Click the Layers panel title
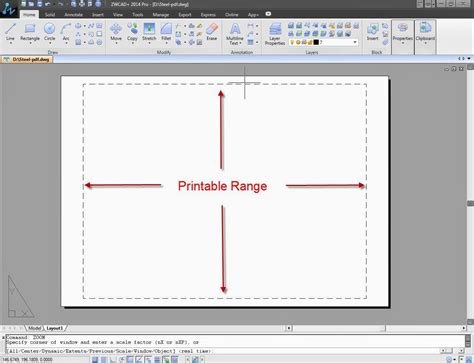This screenshot has width=474, height=363. [x=312, y=52]
